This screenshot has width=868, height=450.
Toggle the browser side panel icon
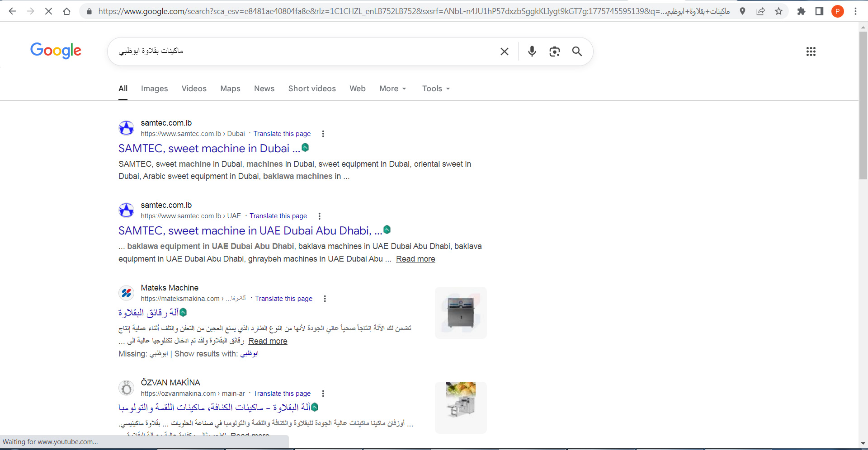[819, 11]
